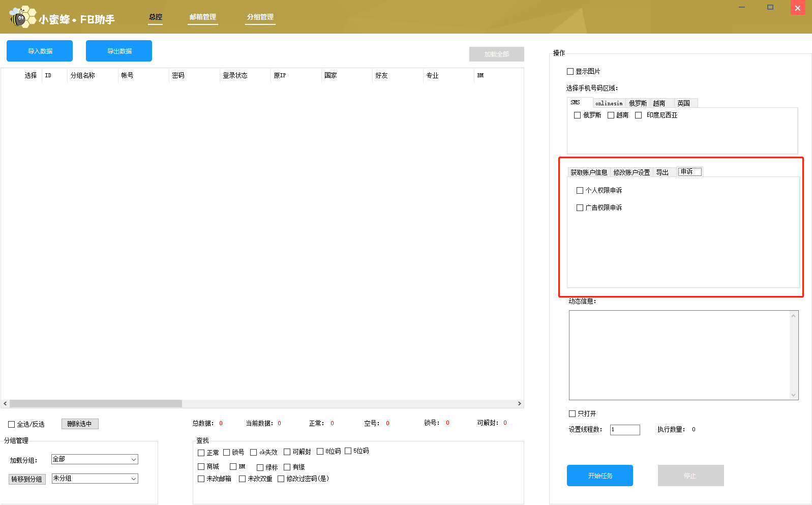Check the 正常 filter checkbox

click(201, 453)
